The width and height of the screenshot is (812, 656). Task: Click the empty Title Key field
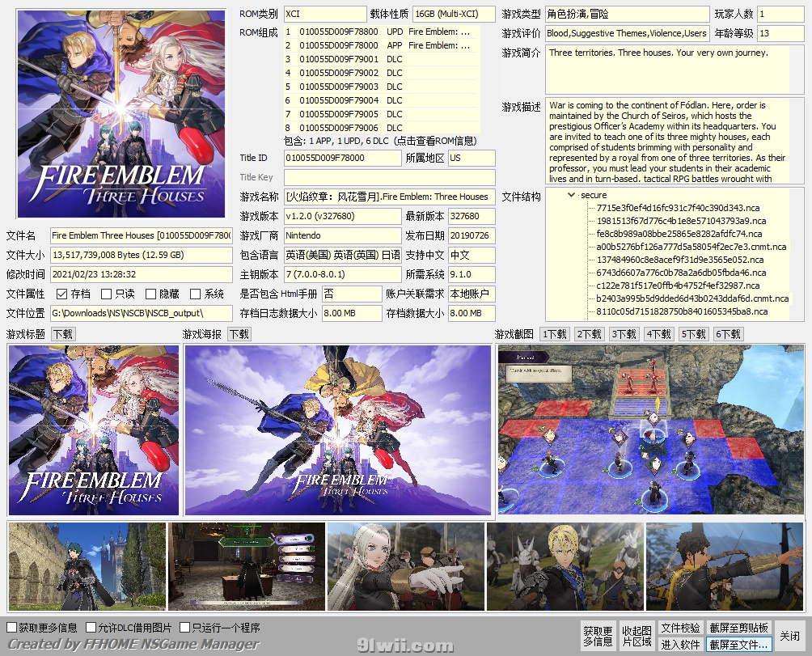390,177
